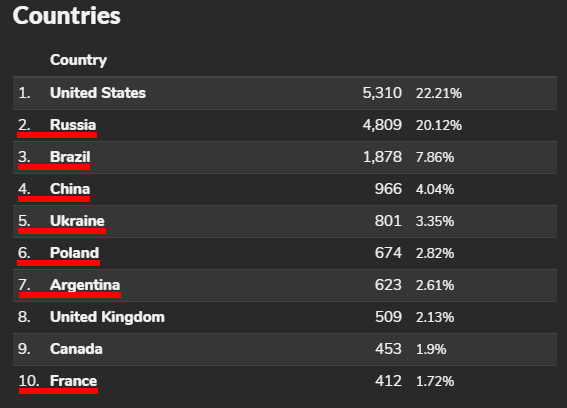The image size is (567, 408).
Task: Click the 2.13% United Kingdom percentage
Action: coord(435,317)
